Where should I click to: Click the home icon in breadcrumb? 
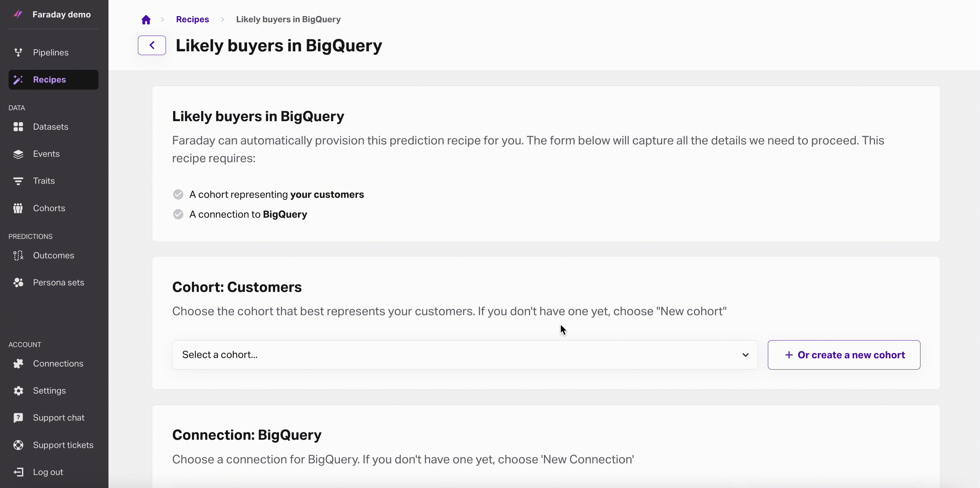click(146, 20)
